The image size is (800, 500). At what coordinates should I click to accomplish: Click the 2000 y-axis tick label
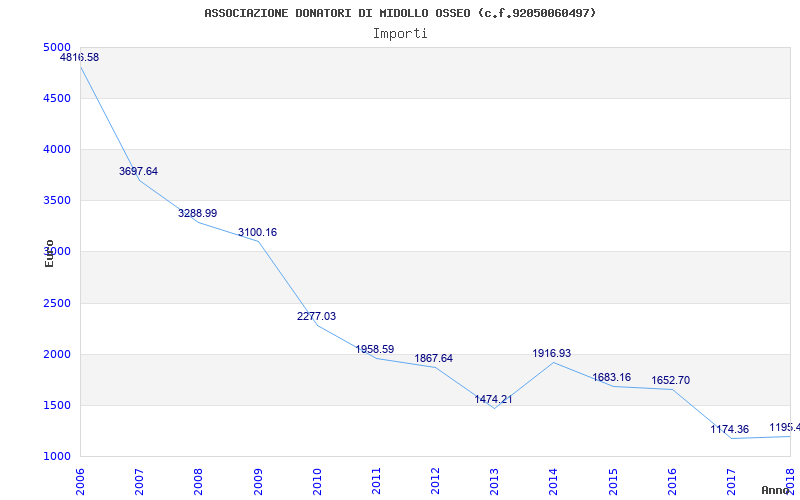(57, 355)
